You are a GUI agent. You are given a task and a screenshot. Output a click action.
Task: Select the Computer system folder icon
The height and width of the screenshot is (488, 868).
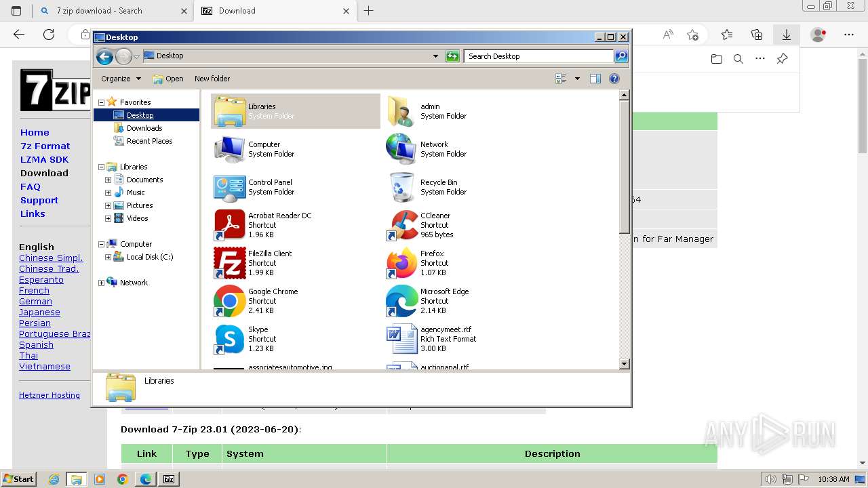(230, 149)
